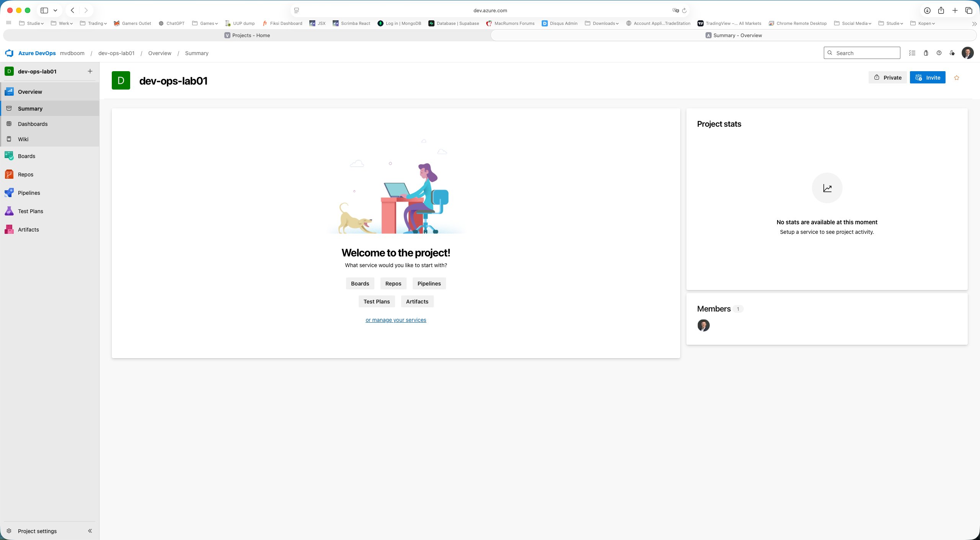This screenshot has height=540, width=980.
Task: Toggle favorite star for the project
Action: 957,78
